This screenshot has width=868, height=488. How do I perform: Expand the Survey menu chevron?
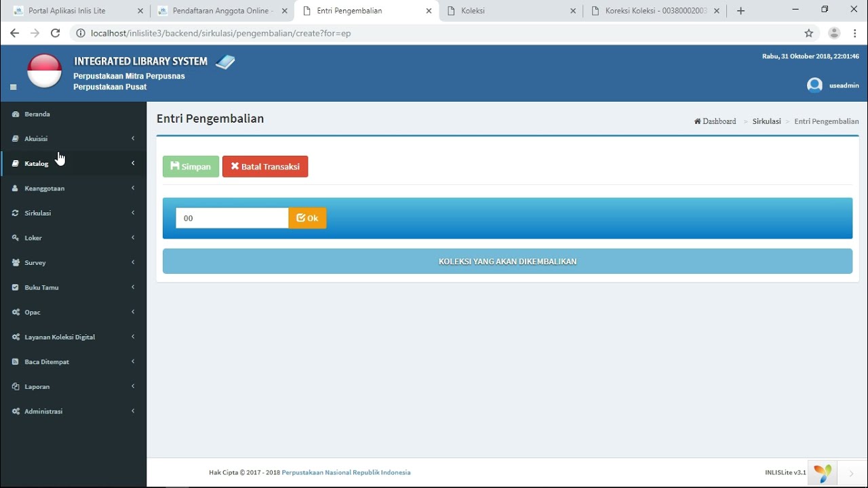point(133,262)
